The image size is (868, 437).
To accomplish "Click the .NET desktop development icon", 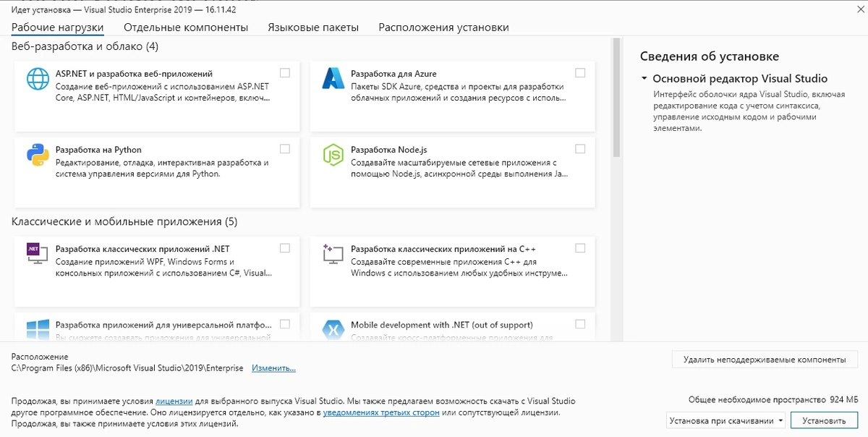I will [x=38, y=254].
